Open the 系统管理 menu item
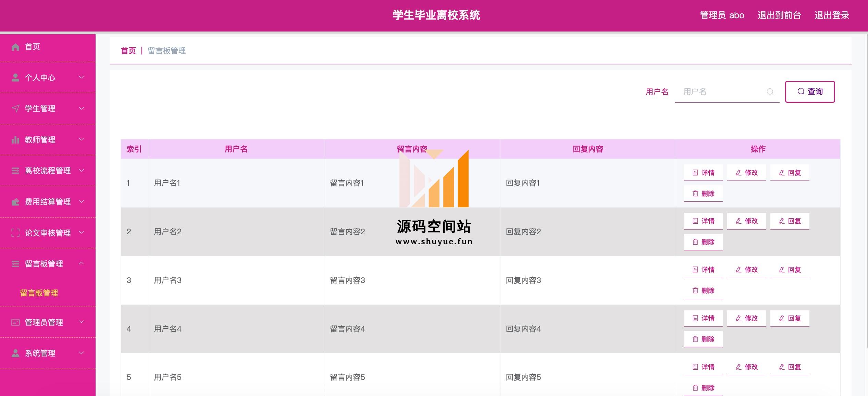 [48, 353]
